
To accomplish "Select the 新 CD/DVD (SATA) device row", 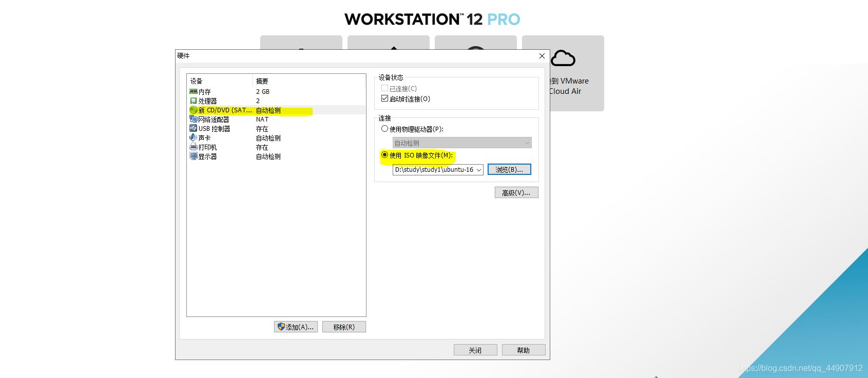I will click(277, 110).
